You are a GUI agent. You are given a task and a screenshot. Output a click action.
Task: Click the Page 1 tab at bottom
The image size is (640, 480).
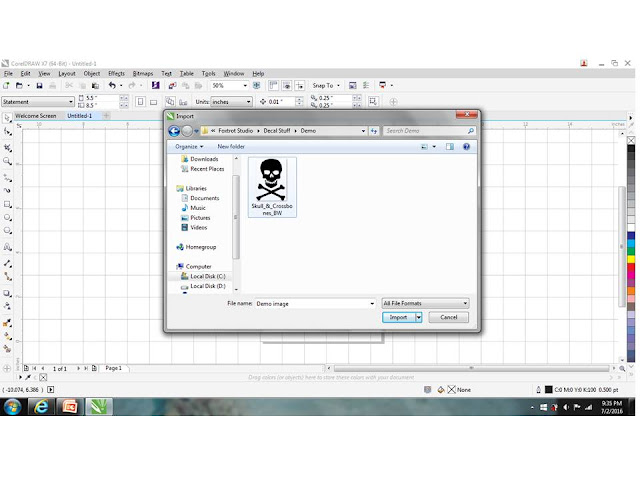[x=114, y=368]
